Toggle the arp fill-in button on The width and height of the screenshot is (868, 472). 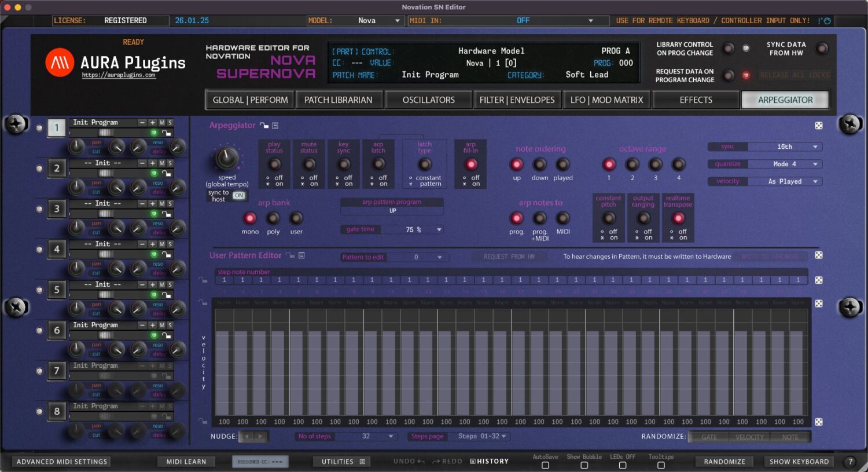tap(470, 164)
